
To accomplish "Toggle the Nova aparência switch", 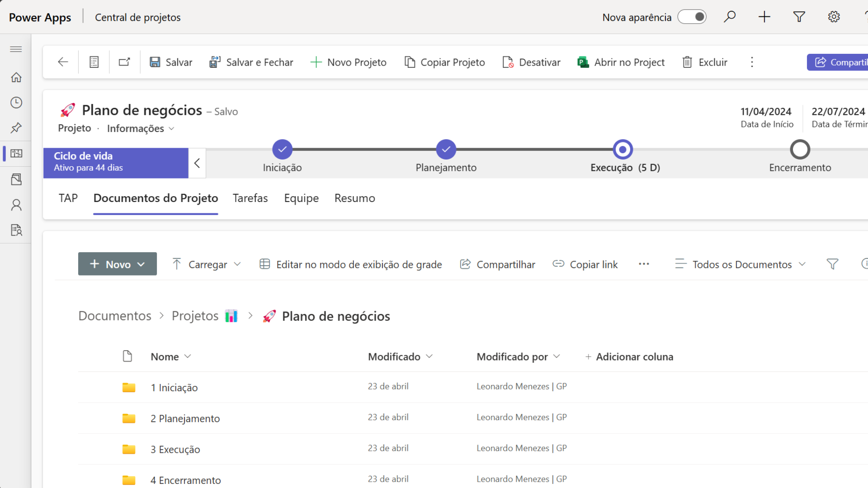I will coord(692,17).
